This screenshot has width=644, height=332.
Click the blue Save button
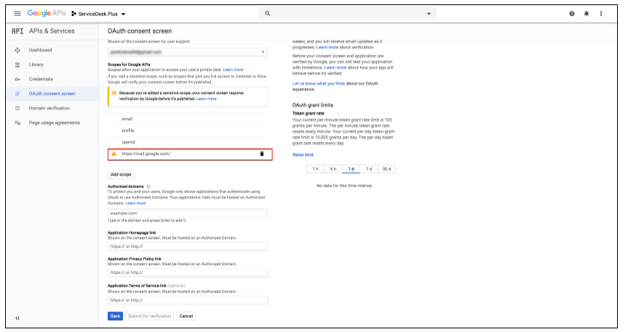click(x=115, y=316)
